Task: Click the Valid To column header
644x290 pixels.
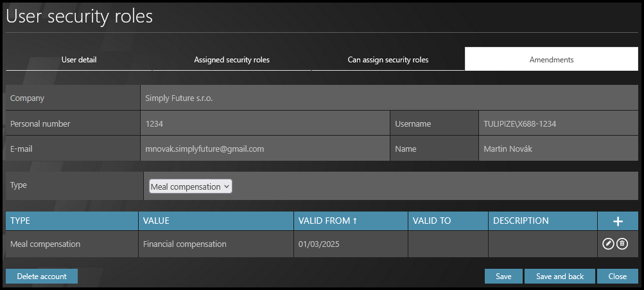Action: 431,221
